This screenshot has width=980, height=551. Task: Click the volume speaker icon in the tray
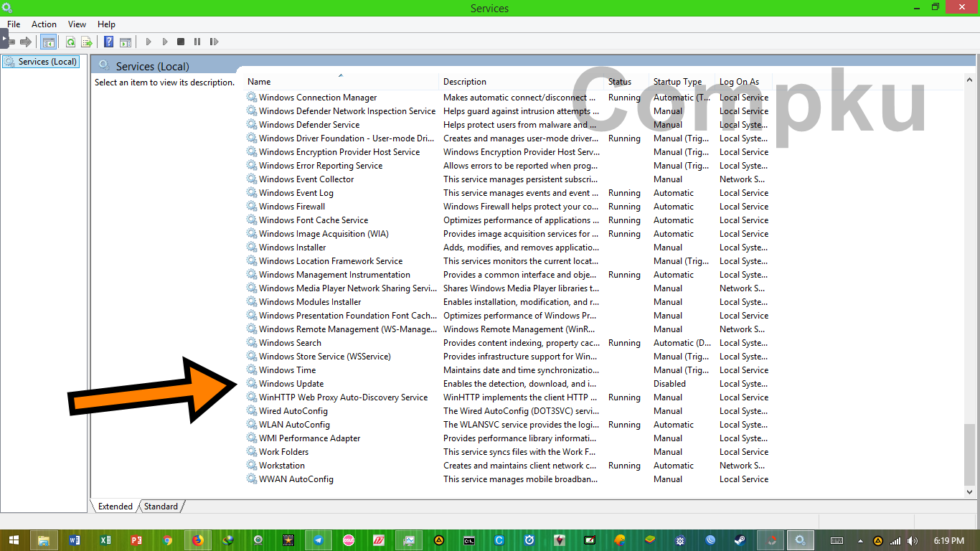(912, 540)
